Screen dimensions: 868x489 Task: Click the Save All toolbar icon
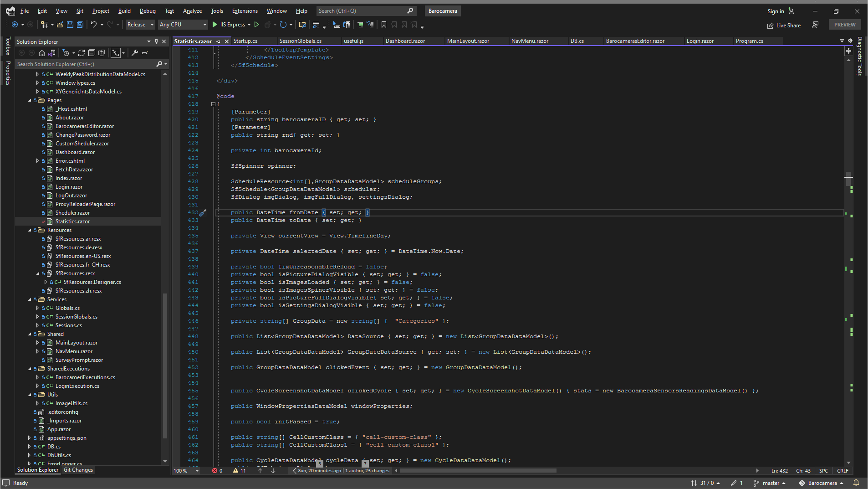pyautogui.click(x=80, y=25)
